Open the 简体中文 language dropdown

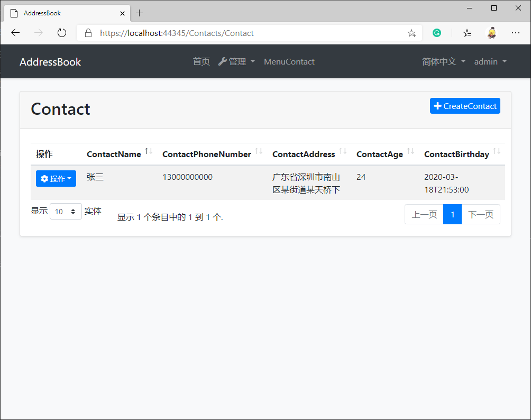click(444, 62)
